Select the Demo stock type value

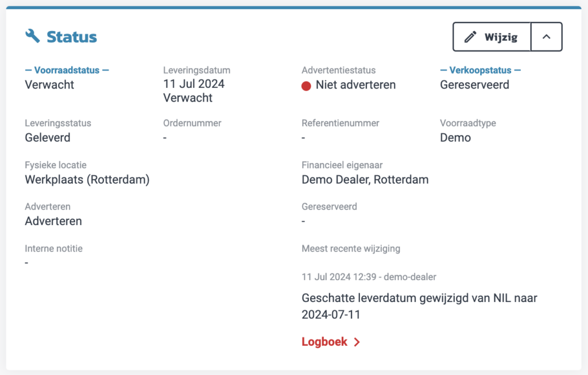[x=455, y=138]
